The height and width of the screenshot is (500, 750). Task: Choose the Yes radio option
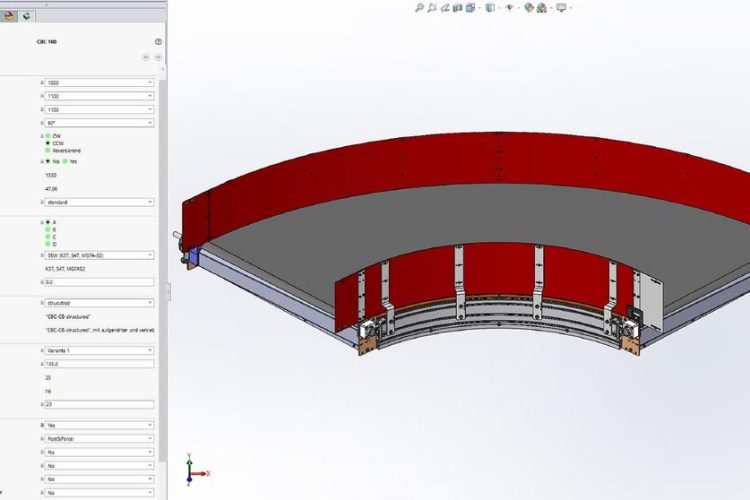(x=65, y=161)
